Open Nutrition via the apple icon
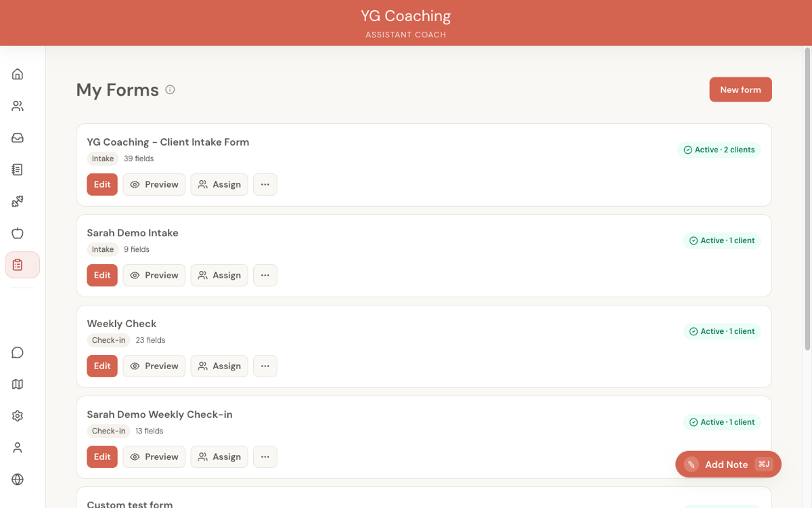The image size is (812, 508). click(x=17, y=233)
